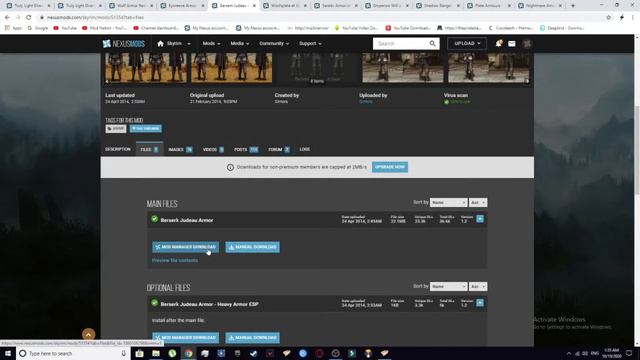Switch to the Description tab

point(118,149)
